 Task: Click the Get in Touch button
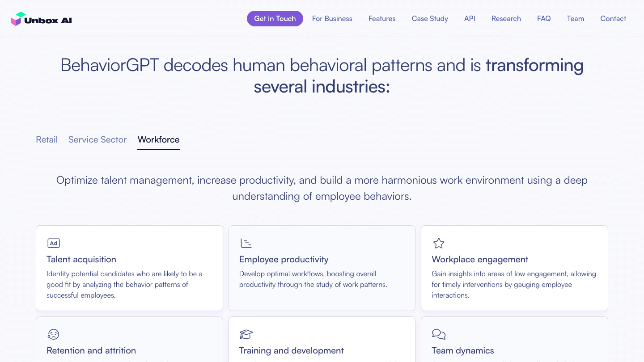tap(275, 19)
